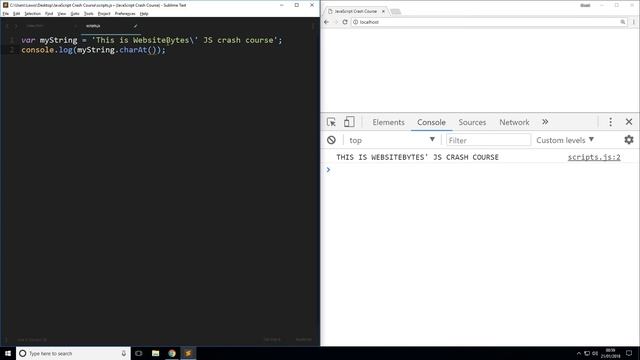The image size is (640, 360).
Task: Open the Tools menu in Sublime Text
Action: [89, 14]
